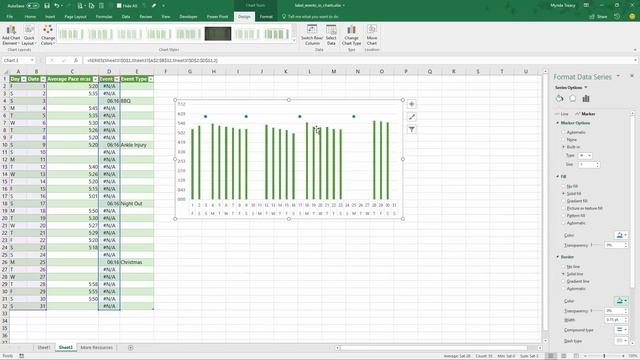Viewport: 640px width, 360px height.
Task: Click the Insert Function fx icon
Action: (x=76, y=60)
